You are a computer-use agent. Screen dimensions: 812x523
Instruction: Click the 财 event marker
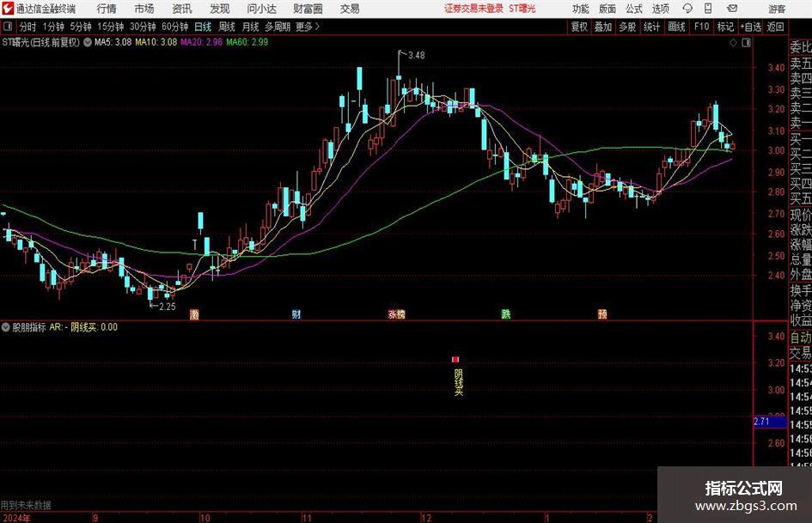[x=296, y=313]
